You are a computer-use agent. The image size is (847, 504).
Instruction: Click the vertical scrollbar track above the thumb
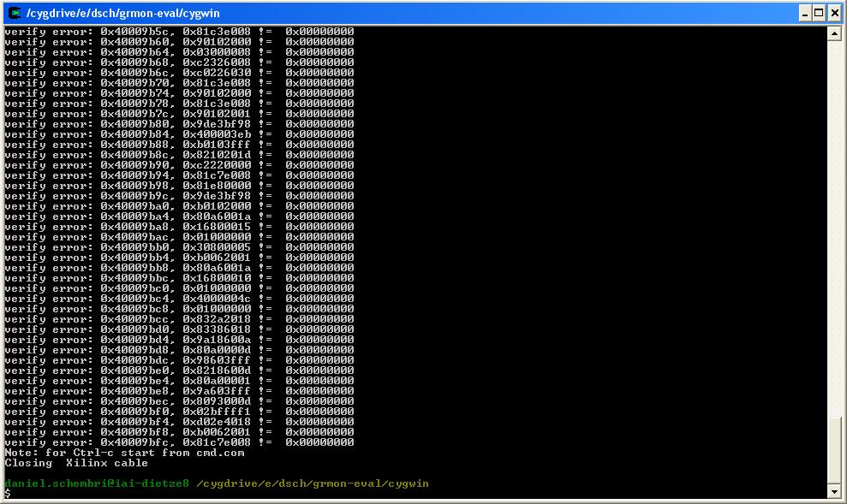tap(834, 227)
